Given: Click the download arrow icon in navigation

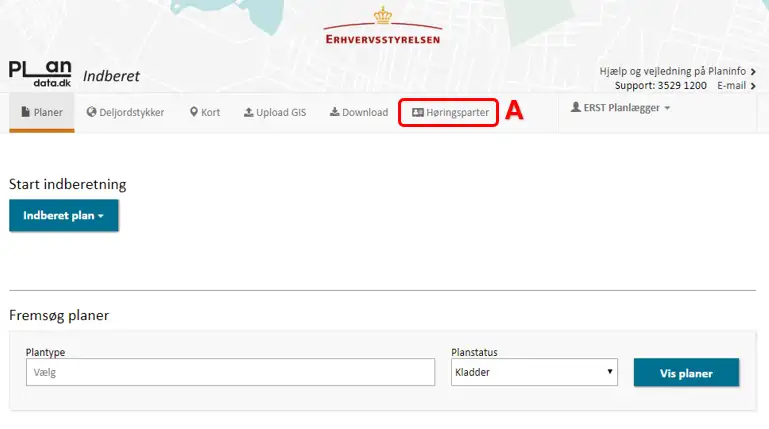Looking at the screenshot, I should point(335,113).
